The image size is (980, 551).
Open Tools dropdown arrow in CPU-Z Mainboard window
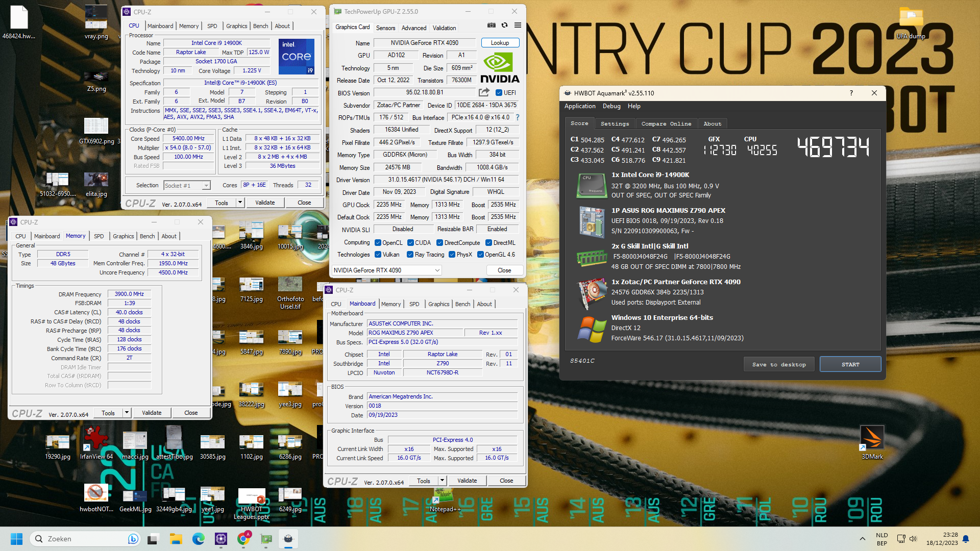coord(442,481)
